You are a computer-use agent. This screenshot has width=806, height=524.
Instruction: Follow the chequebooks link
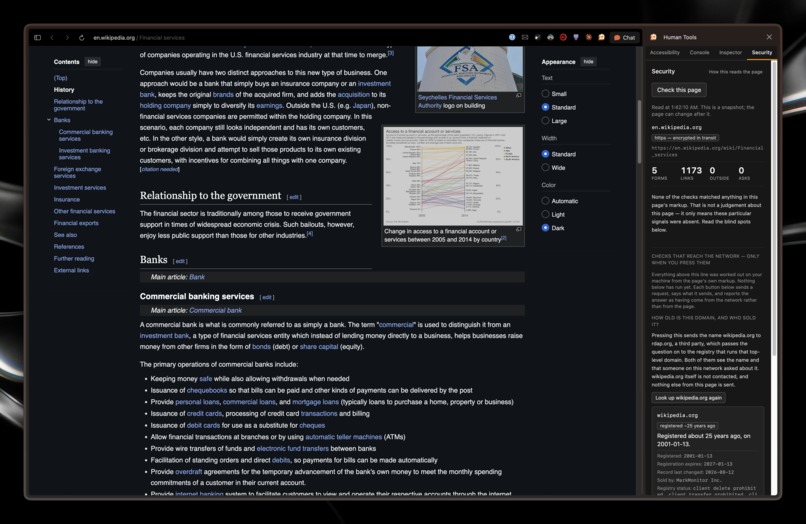207,390
